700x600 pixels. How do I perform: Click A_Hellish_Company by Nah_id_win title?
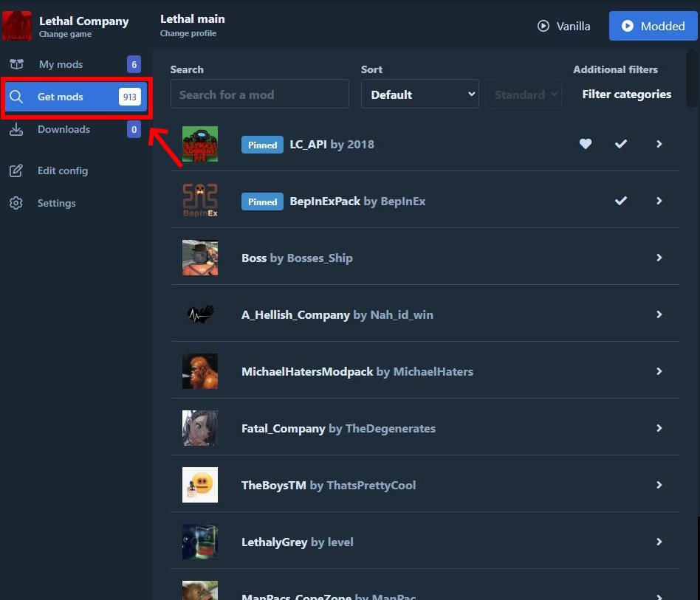[x=337, y=315]
